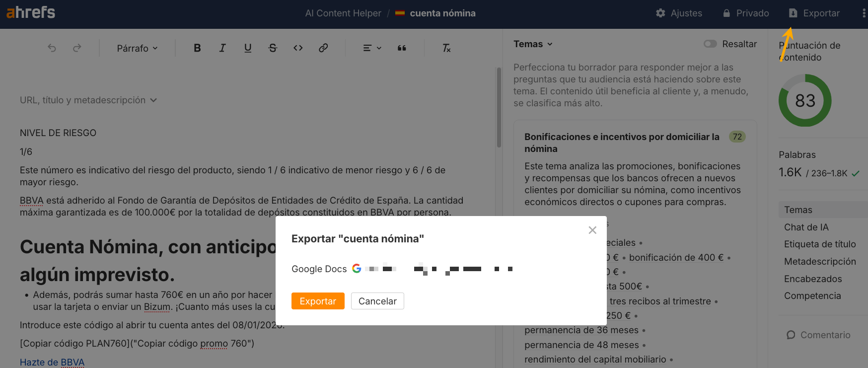Click the Palabras word count 1.6K
868x368 pixels.
(790, 172)
